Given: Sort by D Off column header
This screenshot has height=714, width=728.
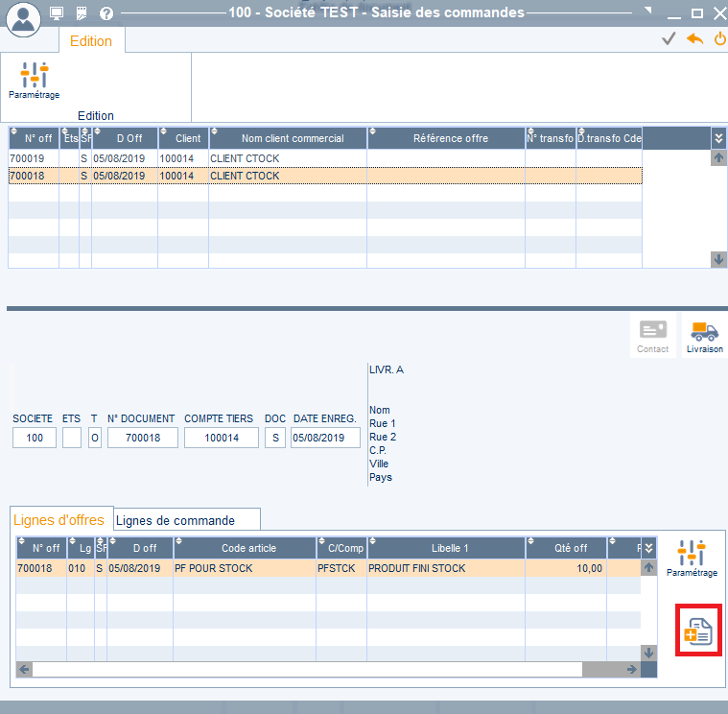Looking at the screenshot, I should pos(125,138).
